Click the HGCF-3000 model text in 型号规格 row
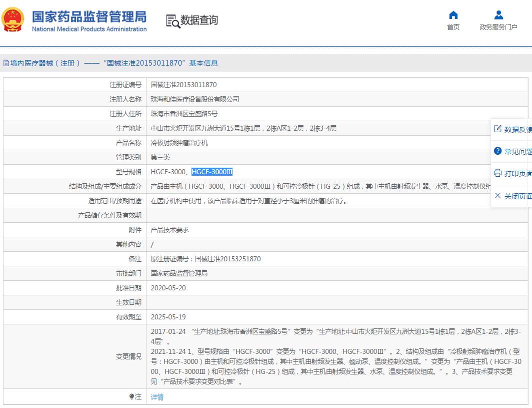532x408 pixels. tap(168, 172)
